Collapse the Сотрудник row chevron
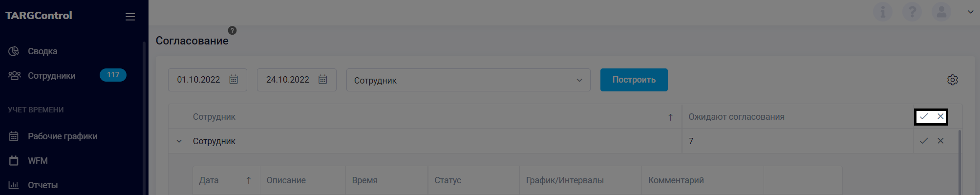The image size is (980, 195). pyautogui.click(x=179, y=141)
